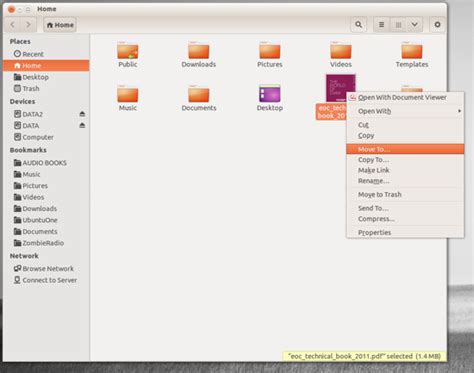Select the eoc_technical_book PDF thumbnail
474x373 pixels.
340,88
